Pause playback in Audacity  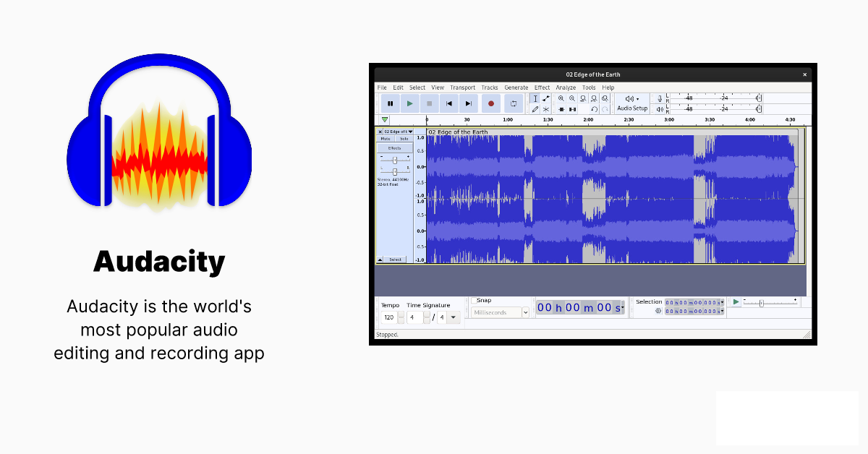coord(391,103)
